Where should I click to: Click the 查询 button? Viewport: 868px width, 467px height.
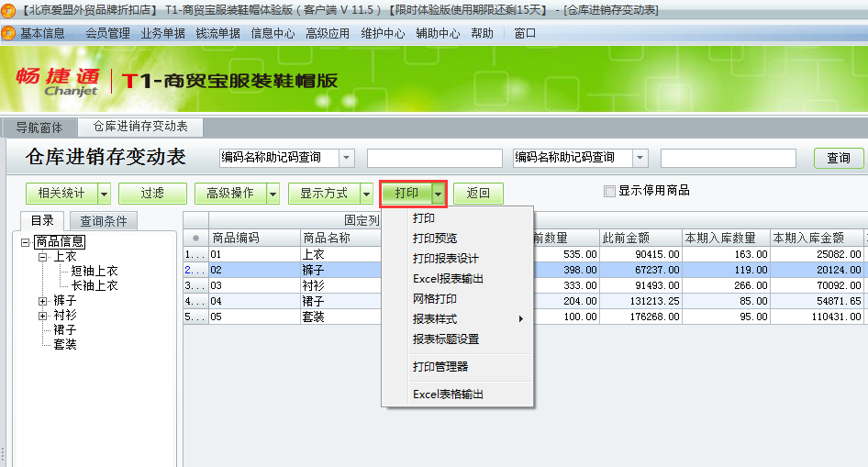click(x=838, y=158)
